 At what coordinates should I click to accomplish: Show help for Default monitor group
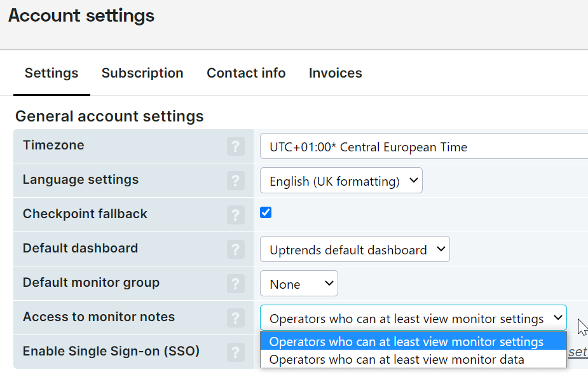tap(236, 284)
